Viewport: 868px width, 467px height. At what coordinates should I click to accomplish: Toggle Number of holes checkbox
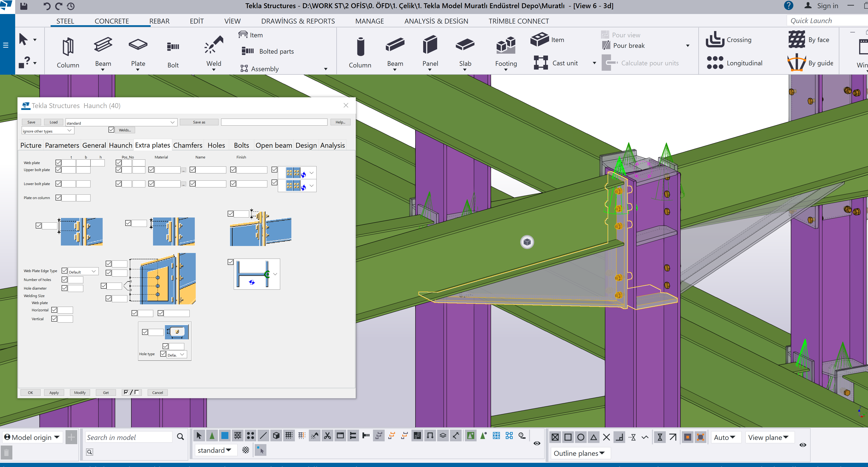(x=64, y=280)
